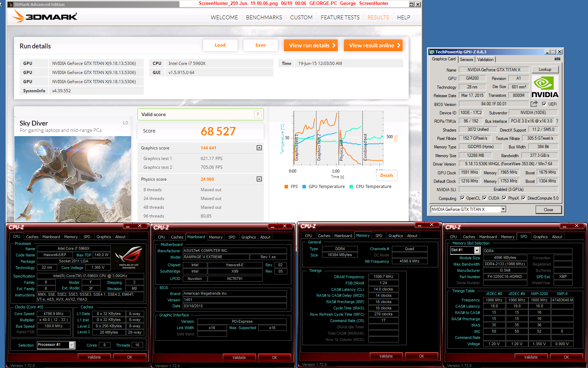Click the Load button in Run details

tap(220, 45)
